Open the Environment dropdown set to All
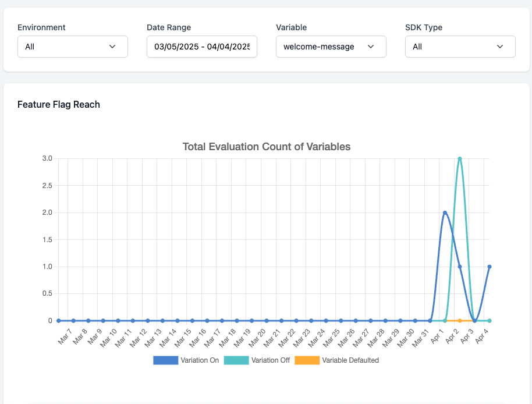 72,47
